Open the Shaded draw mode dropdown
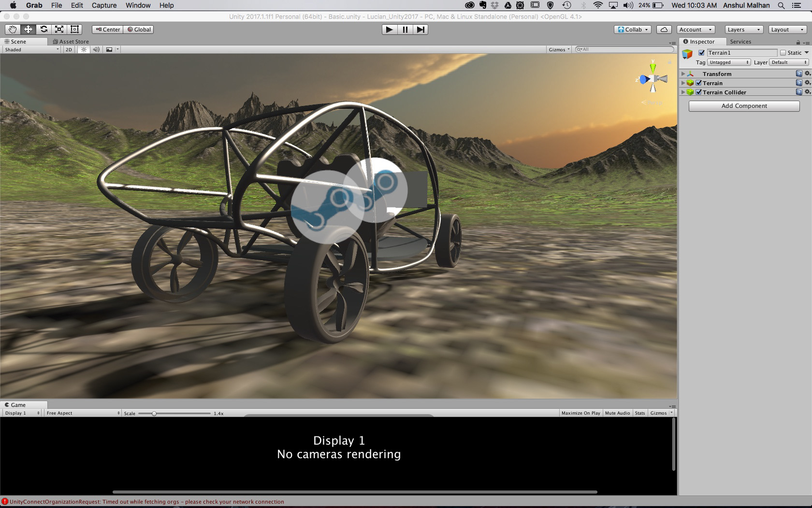The height and width of the screenshot is (508, 812). pyautogui.click(x=31, y=49)
